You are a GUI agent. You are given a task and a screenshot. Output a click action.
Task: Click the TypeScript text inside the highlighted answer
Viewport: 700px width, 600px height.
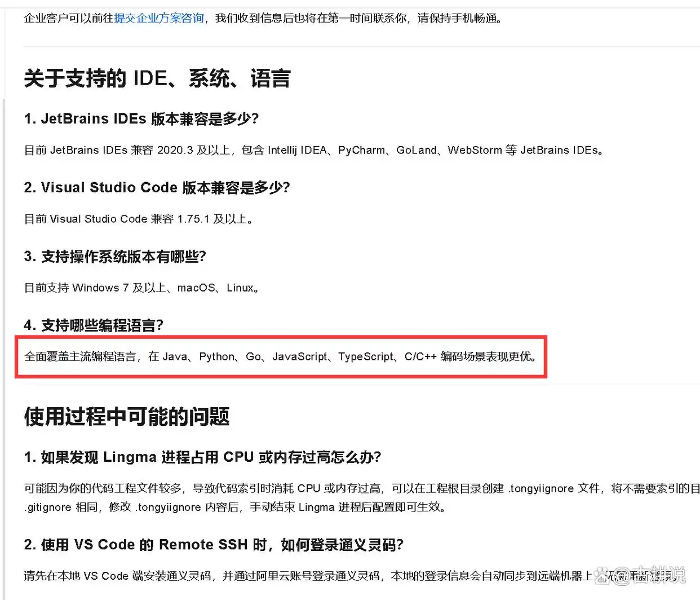(x=366, y=356)
